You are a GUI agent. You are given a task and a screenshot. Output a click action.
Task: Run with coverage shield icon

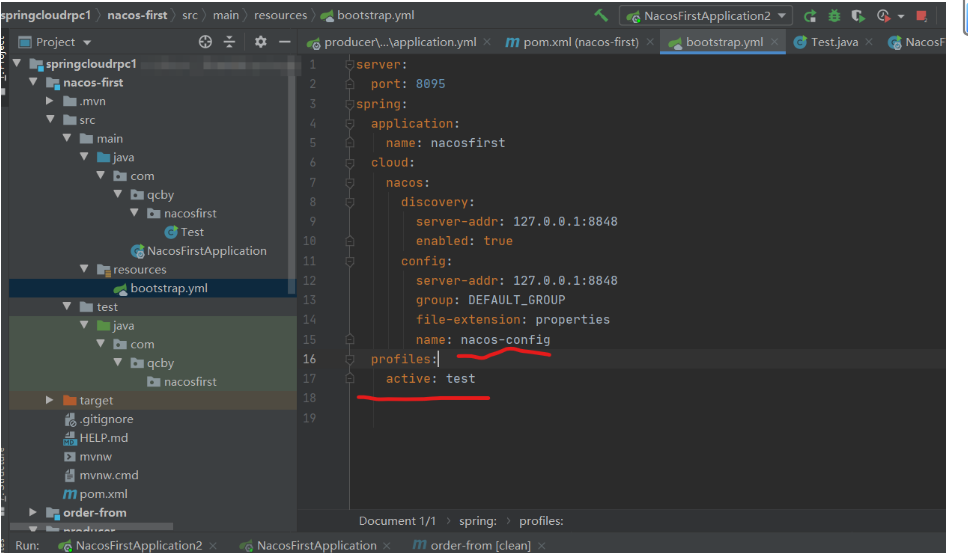tap(858, 15)
